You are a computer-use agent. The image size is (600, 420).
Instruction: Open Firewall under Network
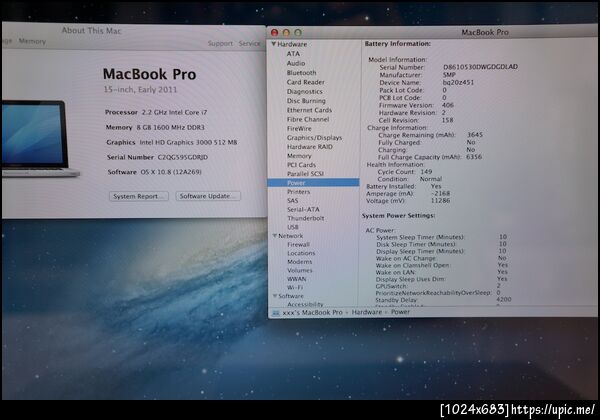(298, 244)
